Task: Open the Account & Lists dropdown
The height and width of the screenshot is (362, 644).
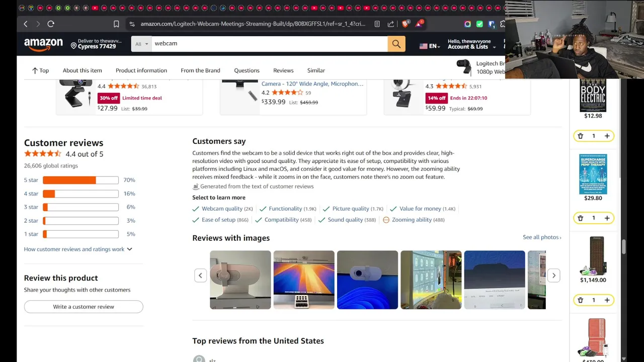Action: 471,44
